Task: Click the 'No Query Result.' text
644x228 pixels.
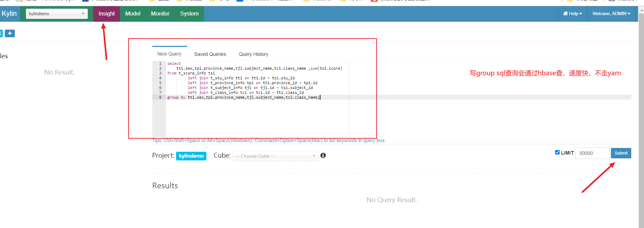Action: click(x=391, y=200)
